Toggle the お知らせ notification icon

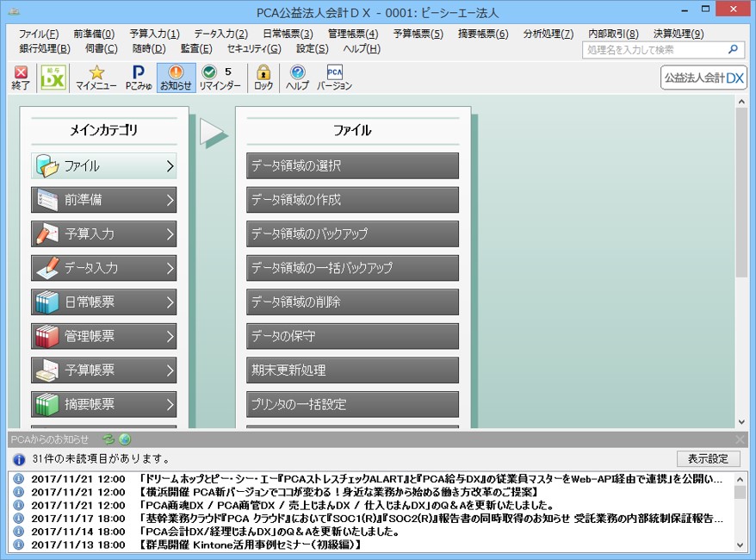176,78
